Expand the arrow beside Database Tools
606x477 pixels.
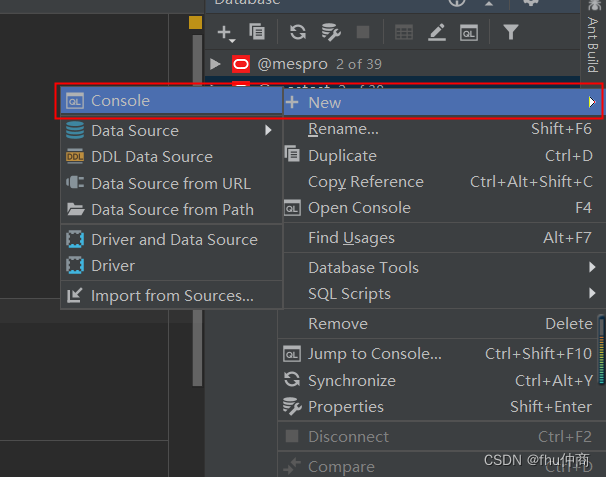click(x=592, y=267)
